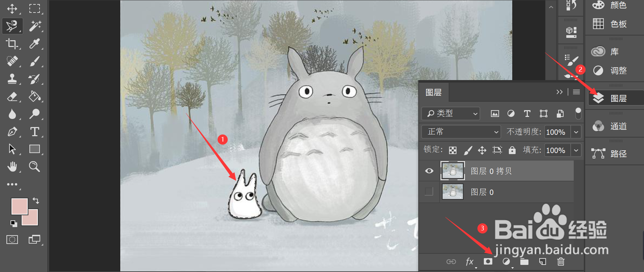Filter layers by type layers
Viewport: 644px width, 272px height.
(x=527, y=114)
